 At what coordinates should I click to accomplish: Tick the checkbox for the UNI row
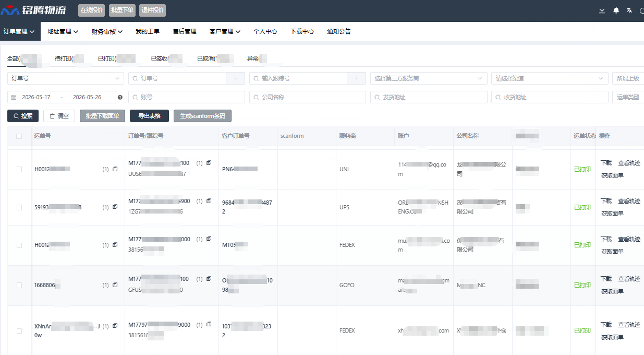19,169
